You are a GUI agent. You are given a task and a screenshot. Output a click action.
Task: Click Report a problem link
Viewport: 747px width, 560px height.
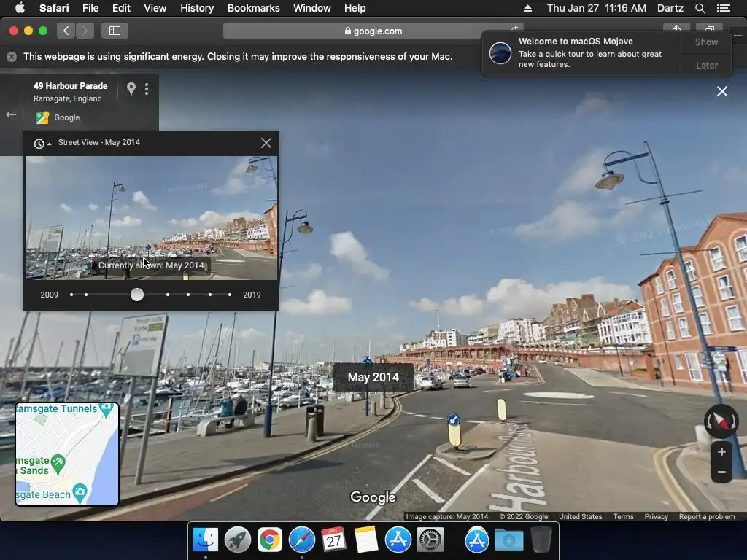pos(706,517)
